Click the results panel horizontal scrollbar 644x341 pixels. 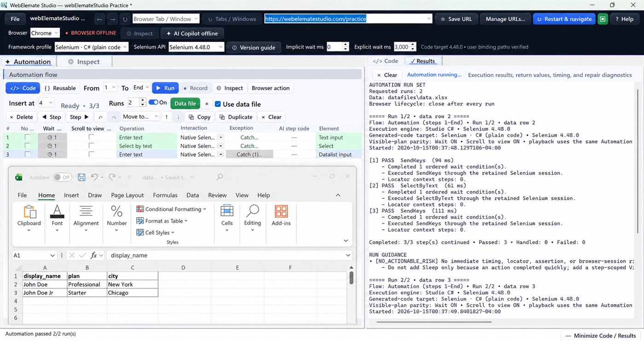point(434,322)
